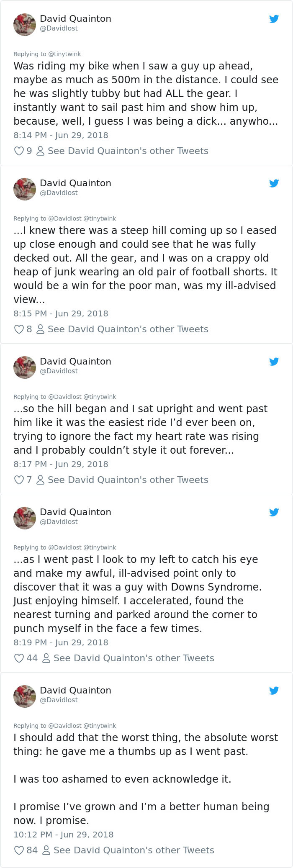Open See David Quainton's other Tweets on first tweet
This screenshot has width=293, height=868.
128,151
